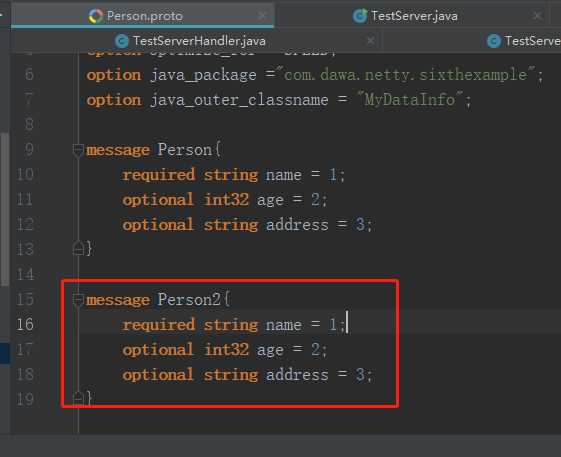Click the fold end marker at line 19
The width and height of the screenshot is (561, 457).
pos(78,398)
